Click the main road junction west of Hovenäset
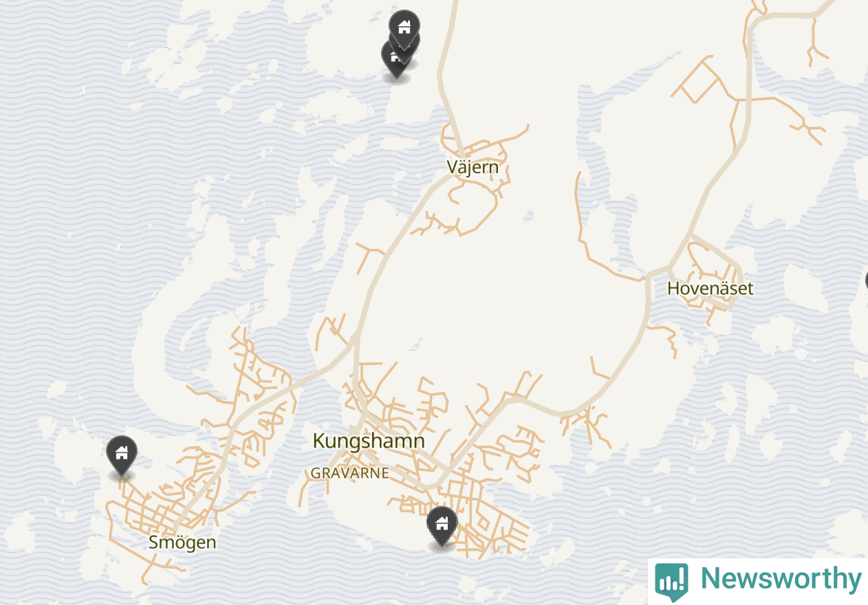The image size is (868, 605). pos(649,275)
